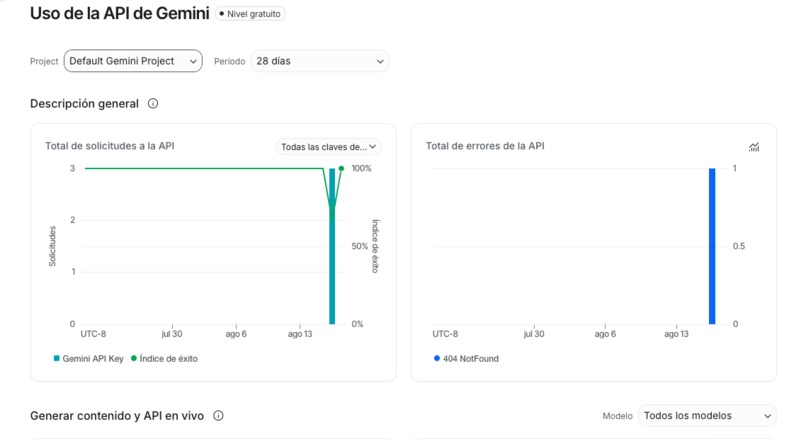The width and height of the screenshot is (806, 441).
Task: Click the 'Project' label
Action: click(44, 61)
